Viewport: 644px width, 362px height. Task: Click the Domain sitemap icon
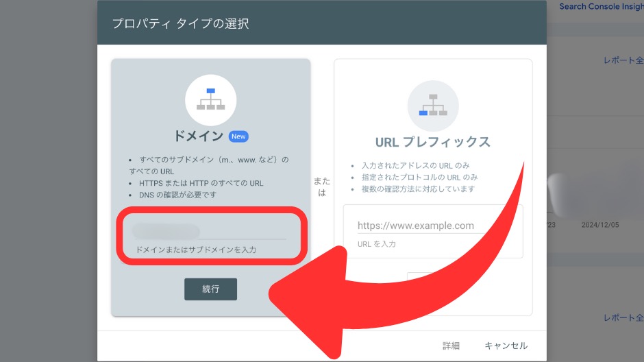[x=211, y=100]
